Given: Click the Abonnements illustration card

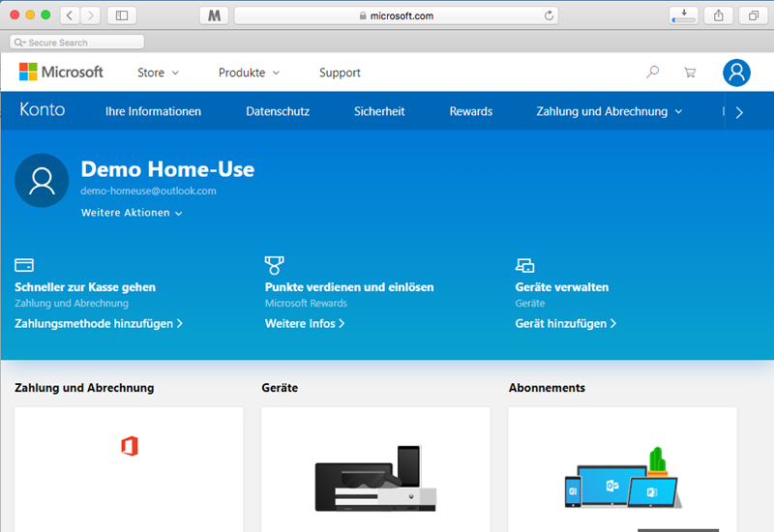Looking at the screenshot, I should pyautogui.click(x=623, y=469).
